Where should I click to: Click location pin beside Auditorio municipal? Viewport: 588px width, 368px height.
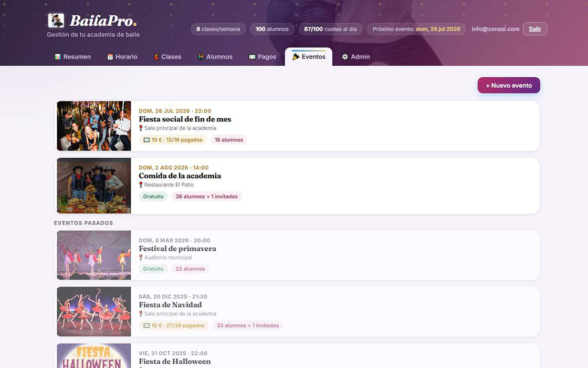[x=141, y=258]
